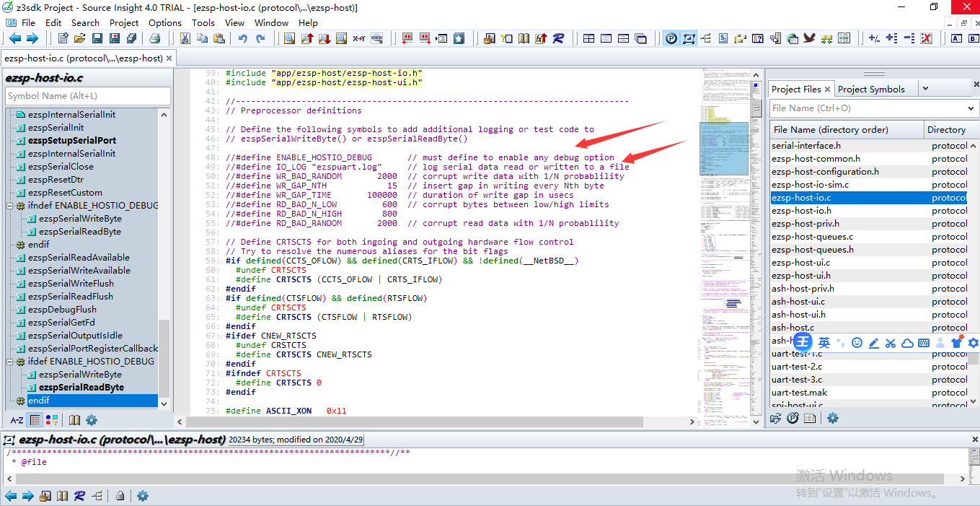Click the lock icon in context window toolbar

click(120, 496)
